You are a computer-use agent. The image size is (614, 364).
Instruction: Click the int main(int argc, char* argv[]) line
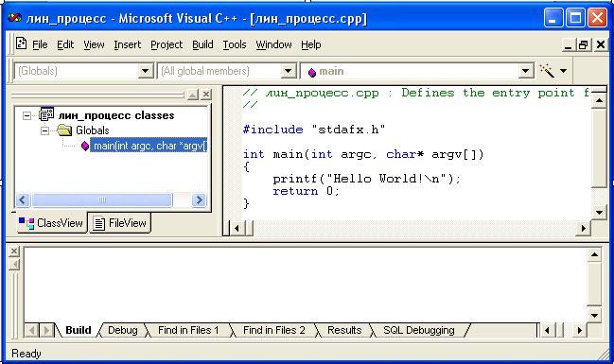(x=363, y=154)
